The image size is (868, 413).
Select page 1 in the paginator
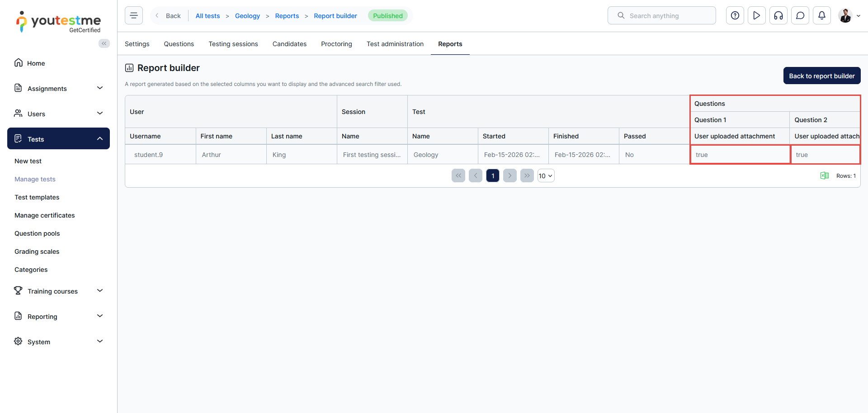(x=493, y=176)
